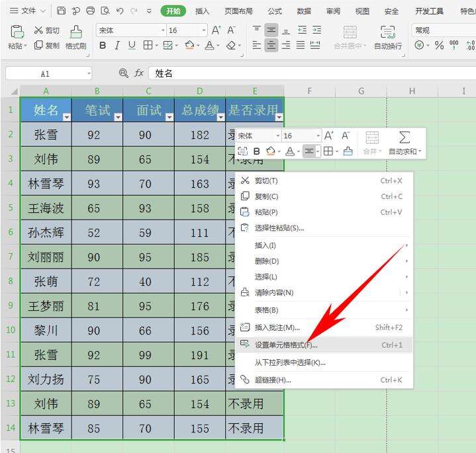Click the Format Painter icon in the ribbon
This screenshot has height=453, width=476.
76,32
